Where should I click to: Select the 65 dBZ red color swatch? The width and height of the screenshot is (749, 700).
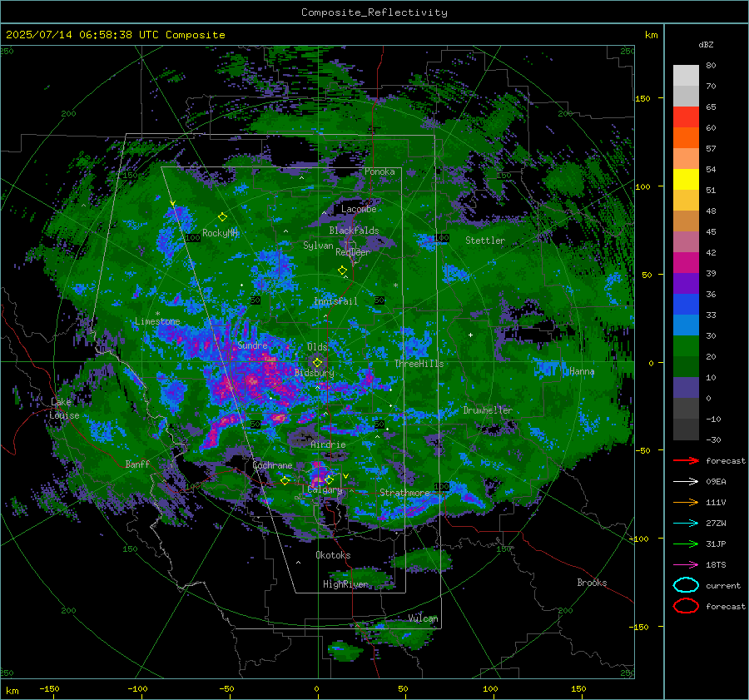(686, 117)
